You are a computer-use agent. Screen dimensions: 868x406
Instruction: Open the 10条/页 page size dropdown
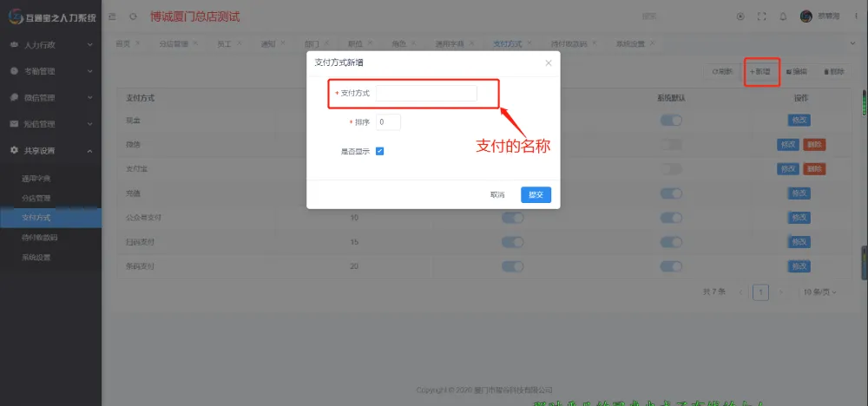click(820, 292)
